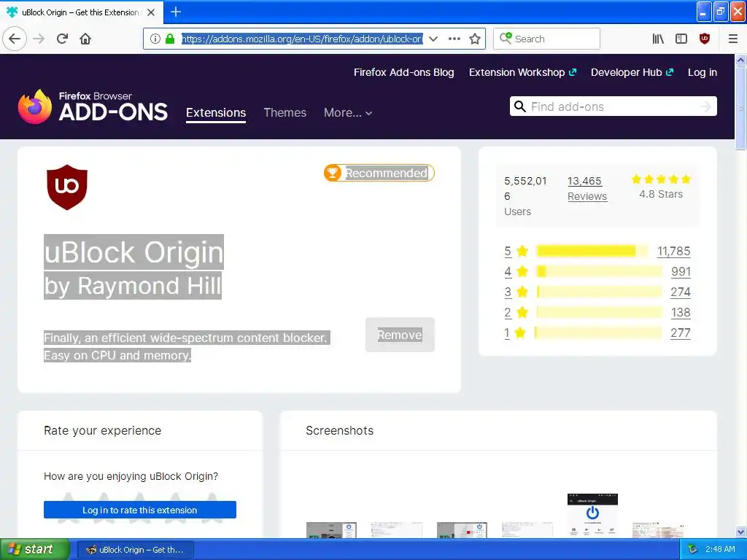Open the power-button phone screenshot thumbnail

click(x=592, y=516)
